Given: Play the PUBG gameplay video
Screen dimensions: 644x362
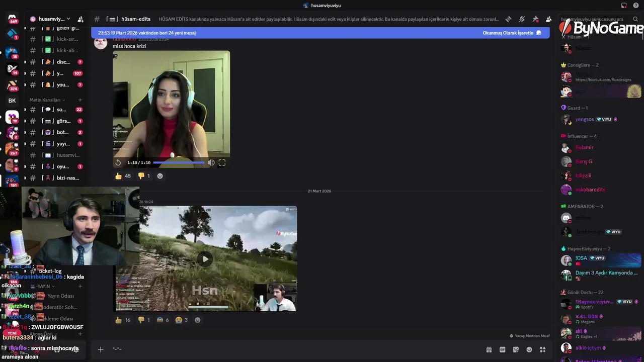Looking at the screenshot, I should pyautogui.click(x=205, y=259).
